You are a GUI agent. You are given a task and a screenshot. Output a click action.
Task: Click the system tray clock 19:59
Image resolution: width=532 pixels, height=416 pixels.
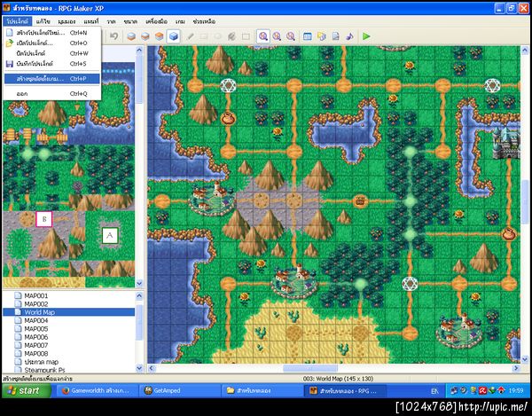click(516, 391)
